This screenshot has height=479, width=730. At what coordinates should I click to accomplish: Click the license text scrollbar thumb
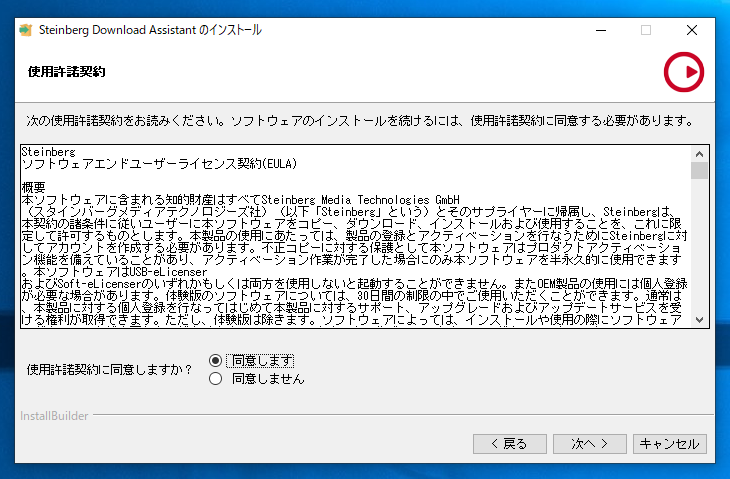[x=699, y=170]
